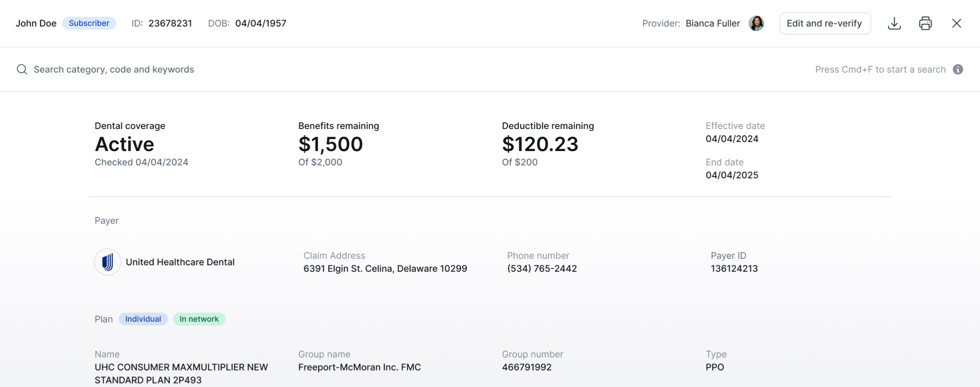Viewport: 980px width, 387px height.
Task: Click the group number 466791992
Action: pyautogui.click(x=527, y=367)
